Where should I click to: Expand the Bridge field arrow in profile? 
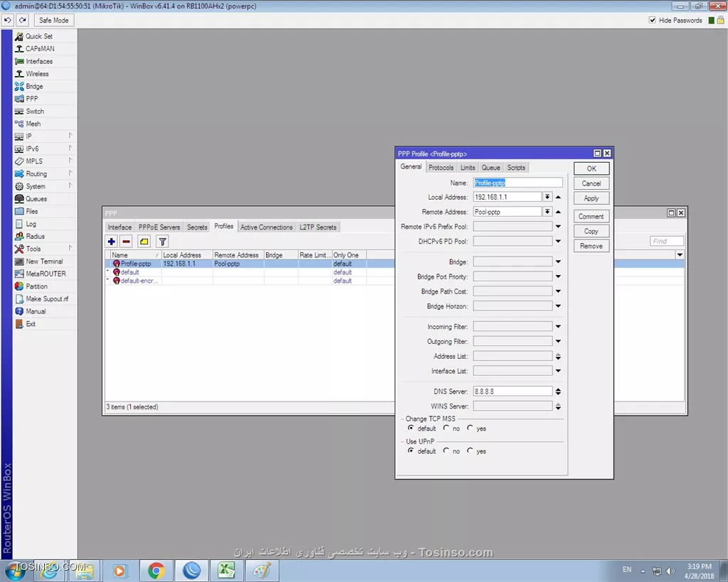tap(558, 262)
